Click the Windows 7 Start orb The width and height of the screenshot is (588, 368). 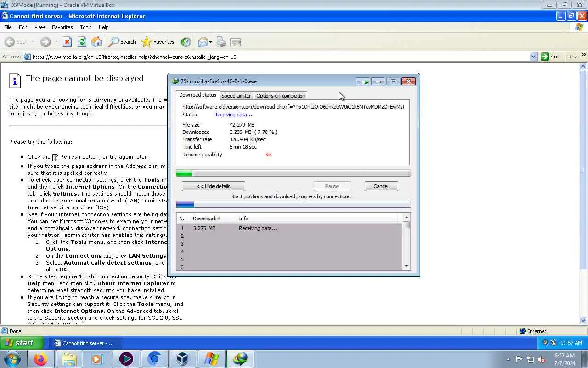click(12, 359)
